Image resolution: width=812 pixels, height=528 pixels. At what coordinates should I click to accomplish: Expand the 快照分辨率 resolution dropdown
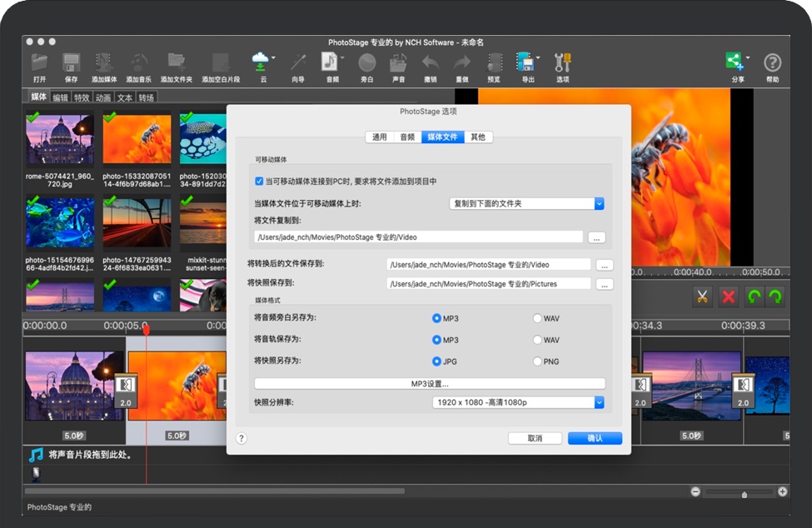(598, 402)
